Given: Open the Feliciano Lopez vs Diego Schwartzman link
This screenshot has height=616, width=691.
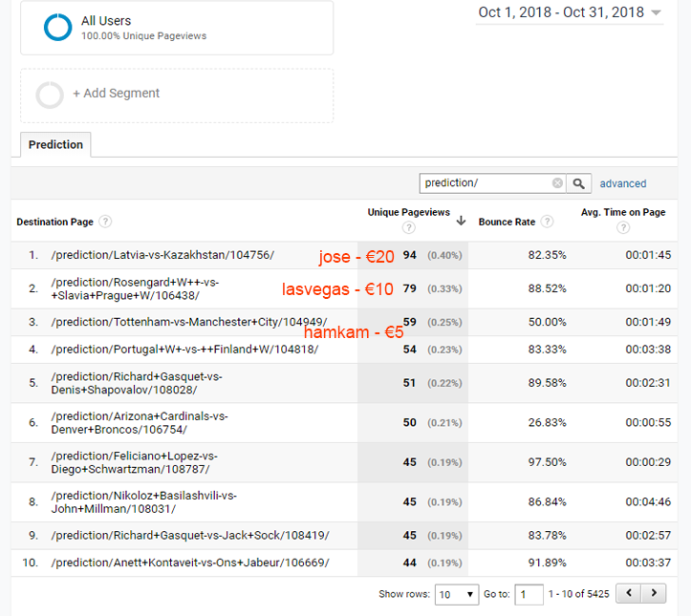Looking at the screenshot, I should (135, 462).
